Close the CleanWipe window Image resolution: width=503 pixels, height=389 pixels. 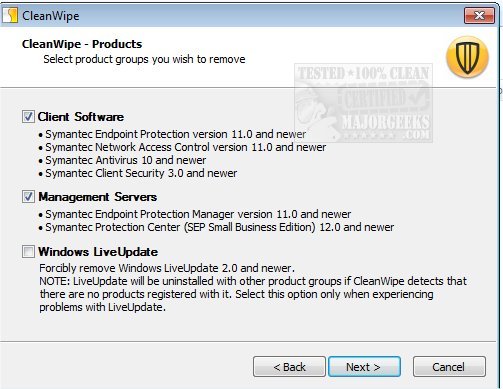(479, 15)
